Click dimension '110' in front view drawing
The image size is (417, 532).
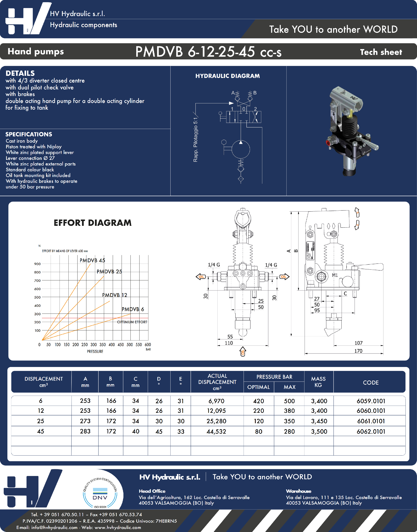(x=229, y=343)
